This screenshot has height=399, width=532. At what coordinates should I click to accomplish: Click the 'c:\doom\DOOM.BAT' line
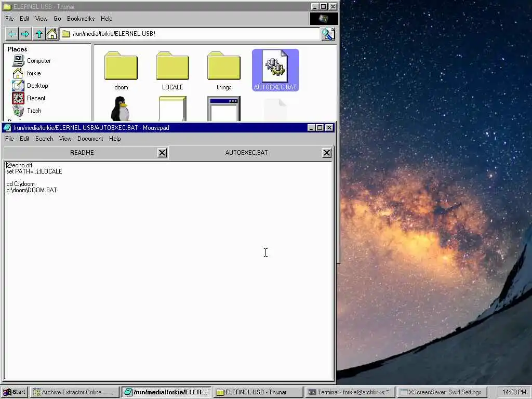[32, 190]
